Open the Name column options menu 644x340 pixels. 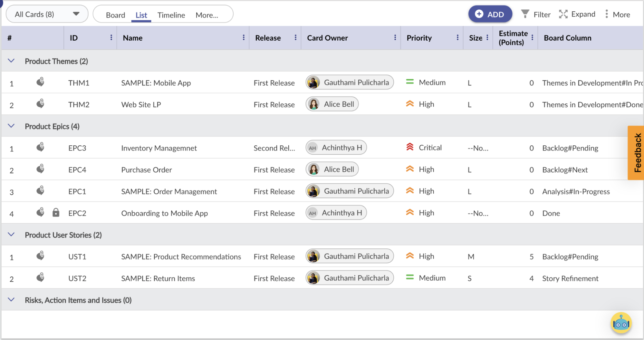click(x=243, y=38)
